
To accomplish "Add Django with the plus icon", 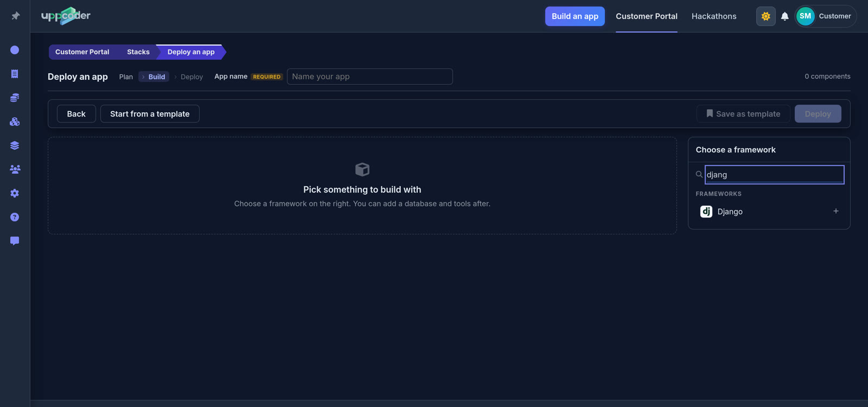I will (x=835, y=211).
